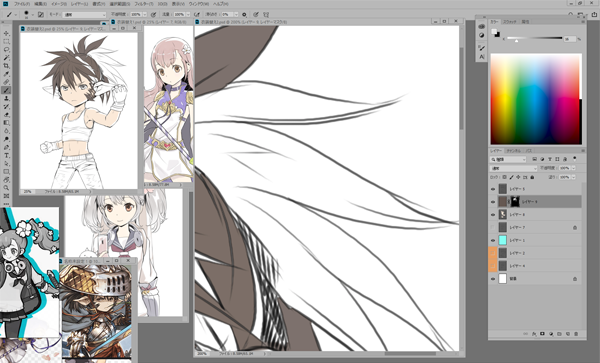This screenshot has width=600, height=363.
Task: Hide the 背景 layer eye icon
Action: coord(493,279)
